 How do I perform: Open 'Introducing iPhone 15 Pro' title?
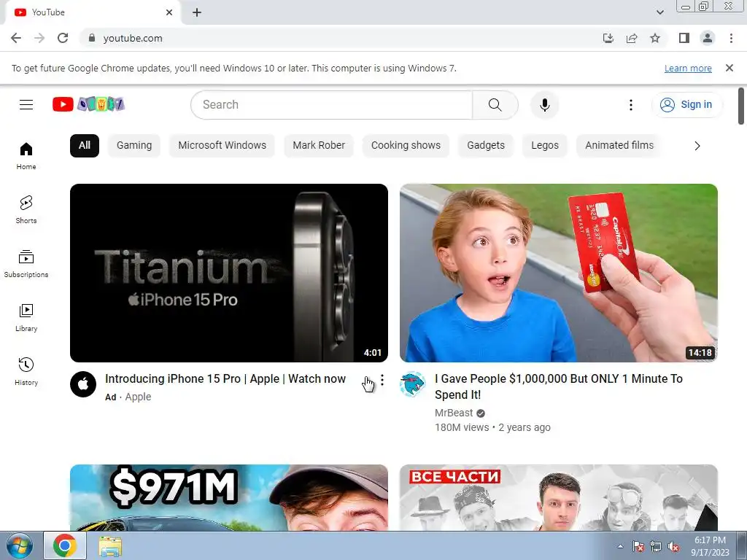pos(225,379)
